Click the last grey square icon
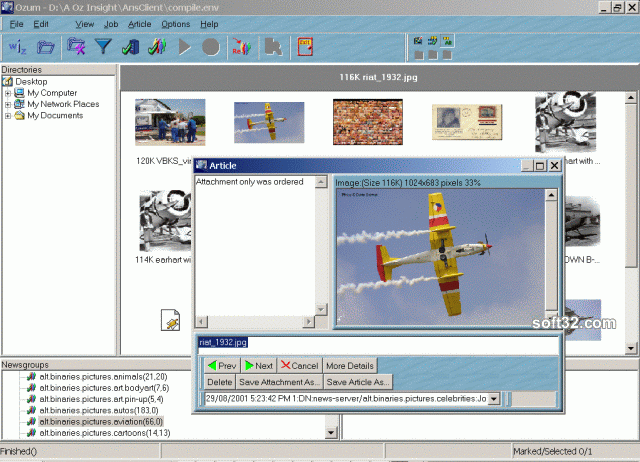Screen dimensions: 640x462 pyautogui.click(x=447, y=55)
